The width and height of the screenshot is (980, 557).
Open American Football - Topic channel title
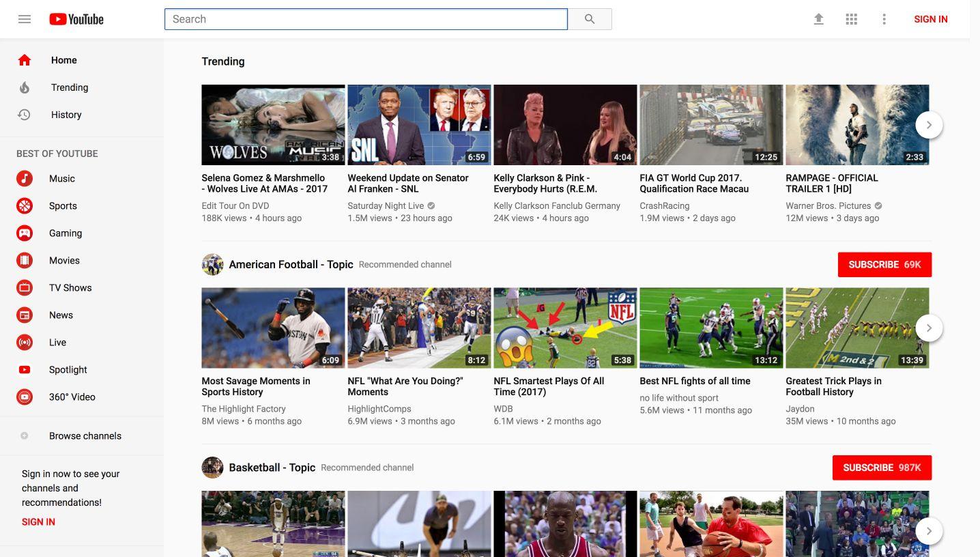291,264
